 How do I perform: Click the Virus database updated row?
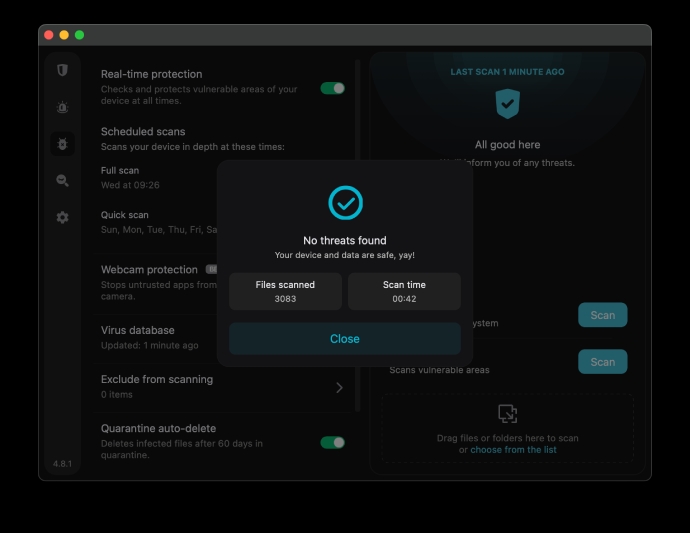tap(150, 337)
